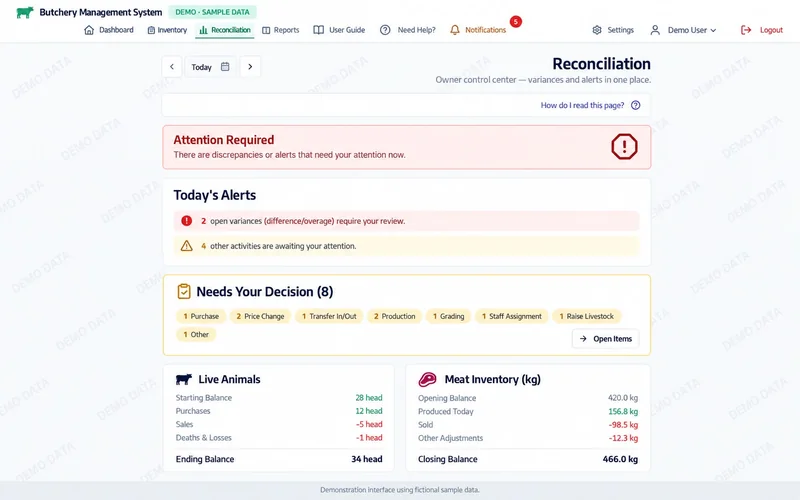Click the 2 Price Change chip
Image resolution: width=800 pixels, height=500 pixels.
[x=260, y=316]
